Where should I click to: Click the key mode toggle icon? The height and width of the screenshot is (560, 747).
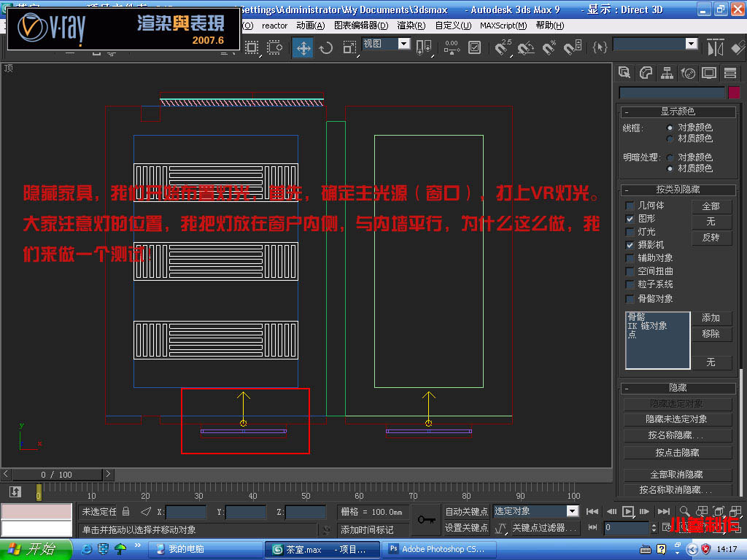click(592, 528)
